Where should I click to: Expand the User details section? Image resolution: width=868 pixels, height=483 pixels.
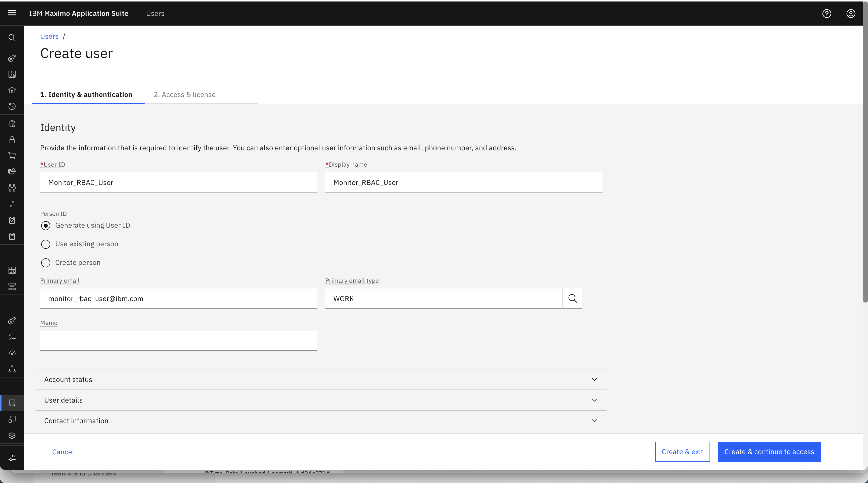pyautogui.click(x=321, y=400)
